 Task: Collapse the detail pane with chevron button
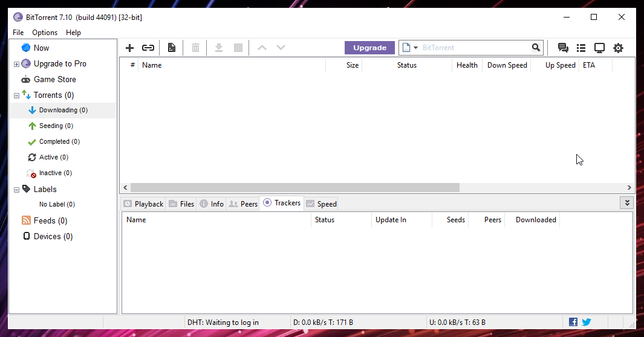pyautogui.click(x=626, y=203)
